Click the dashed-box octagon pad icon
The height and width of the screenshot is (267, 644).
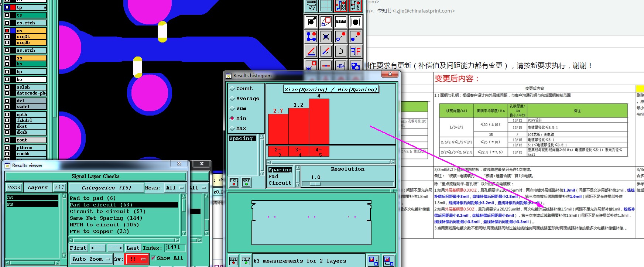(356, 22)
